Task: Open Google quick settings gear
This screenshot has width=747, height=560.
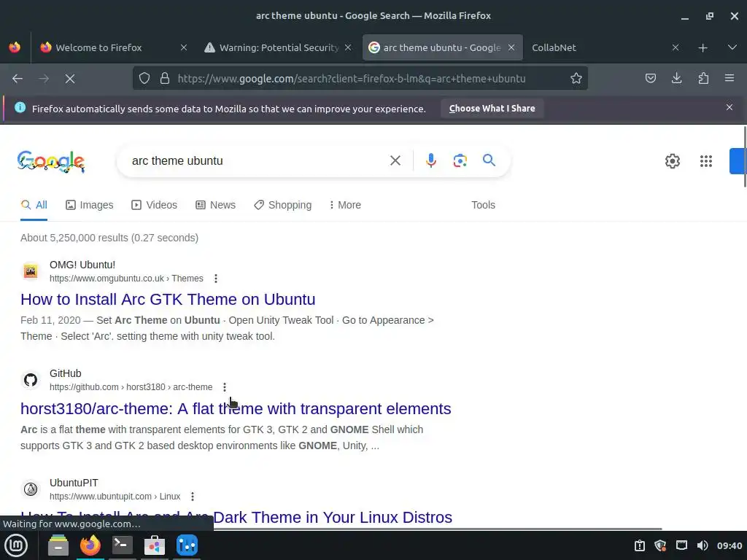Action: click(x=672, y=161)
